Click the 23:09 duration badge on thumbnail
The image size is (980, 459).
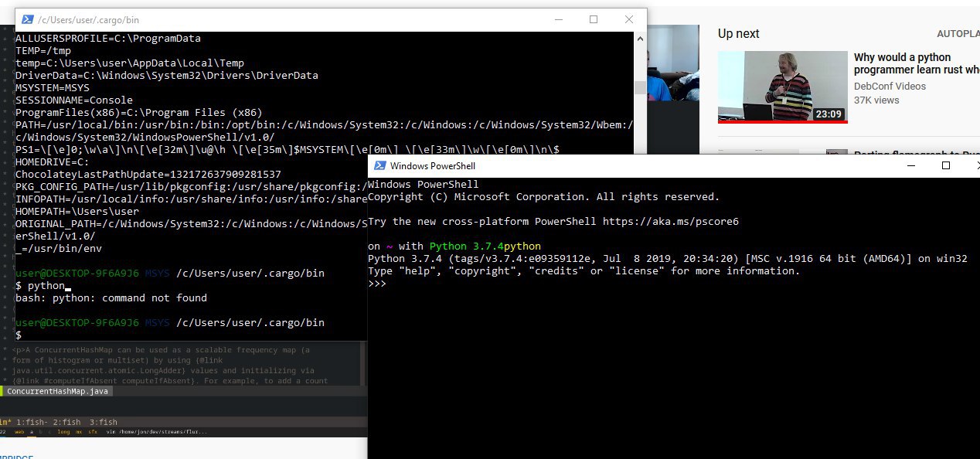(x=828, y=114)
